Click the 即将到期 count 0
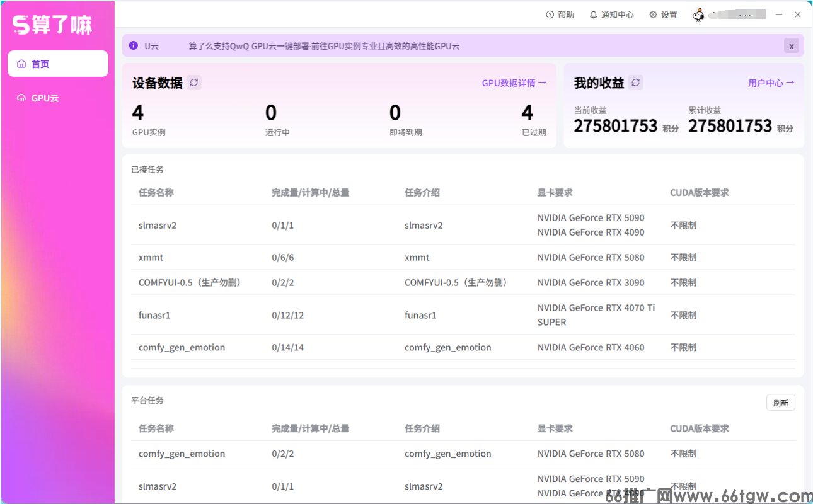This screenshot has width=813, height=504. 395,113
